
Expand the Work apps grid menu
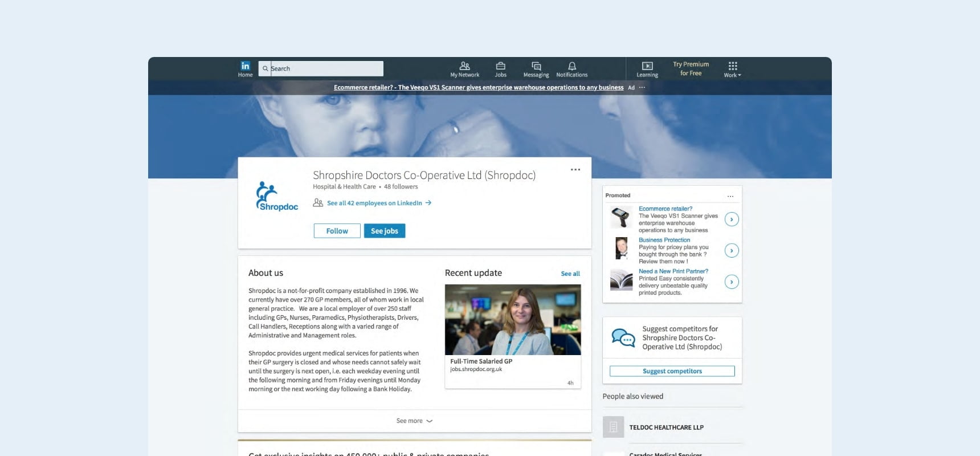tap(732, 69)
